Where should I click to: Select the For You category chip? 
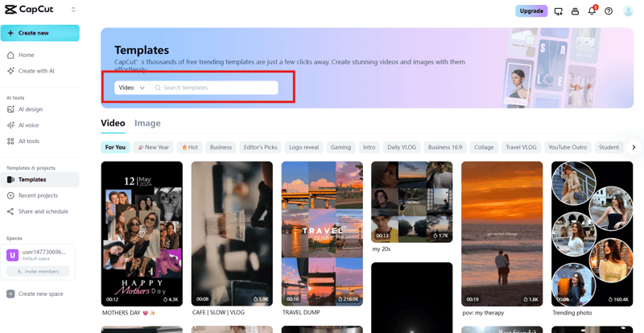pyautogui.click(x=115, y=147)
